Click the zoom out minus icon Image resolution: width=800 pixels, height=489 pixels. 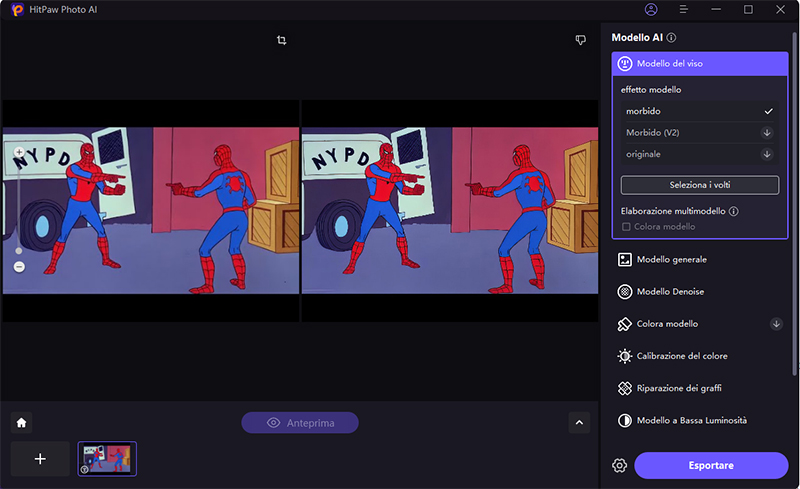pos(19,267)
